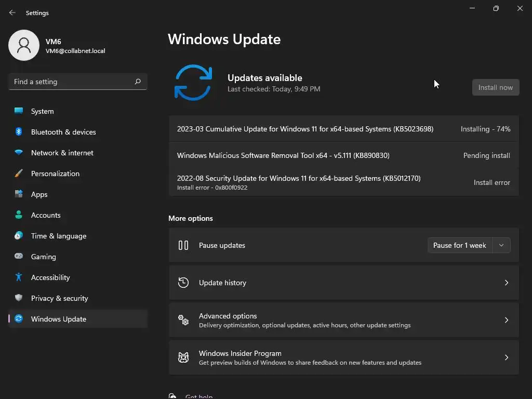Click the Windows Update sidebar sync icon
This screenshot has height=399, width=532.
pyautogui.click(x=19, y=318)
